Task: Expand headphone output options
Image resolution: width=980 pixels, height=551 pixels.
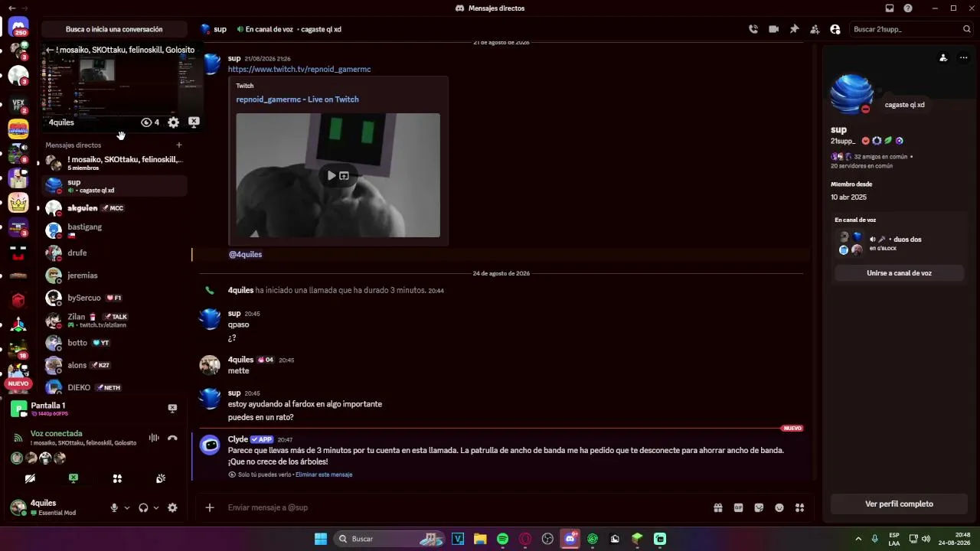Action: pyautogui.click(x=156, y=507)
